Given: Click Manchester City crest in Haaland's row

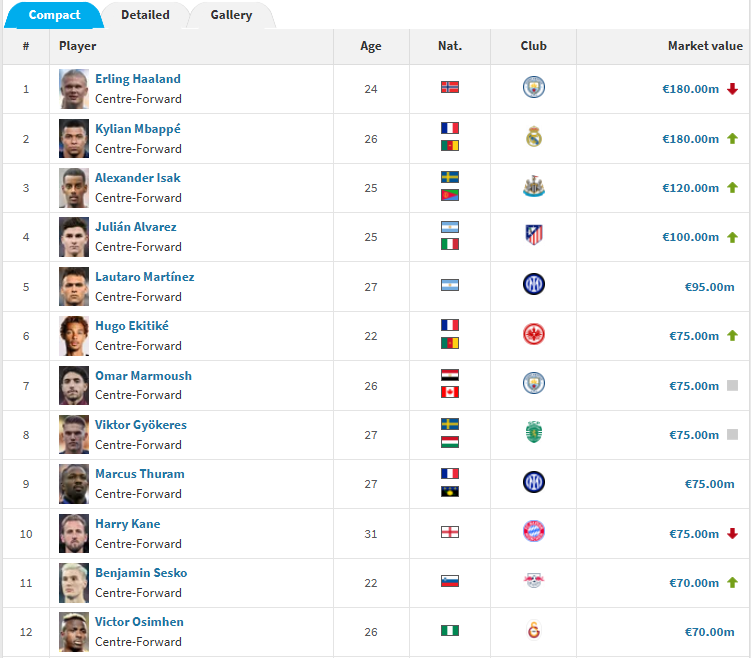Looking at the screenshot, I should [534, 87].
